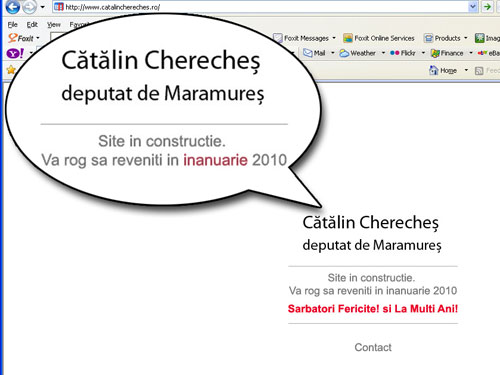The width and height of the screenshot is (500, 375).
Task: Click 'Site in constructie.' on the page below the bubble
Action: (x=371, y=278)
